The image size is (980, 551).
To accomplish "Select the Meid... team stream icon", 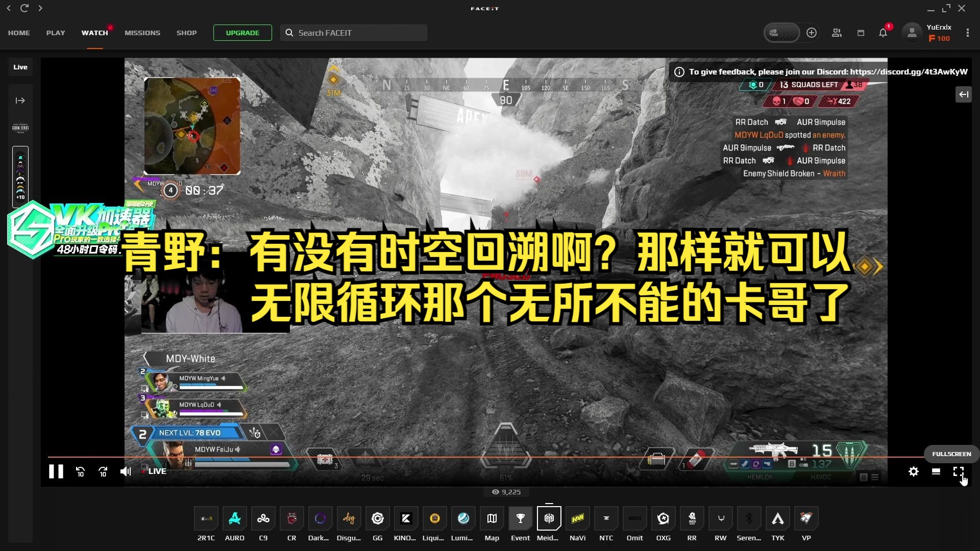I will (x=549, y=518).
